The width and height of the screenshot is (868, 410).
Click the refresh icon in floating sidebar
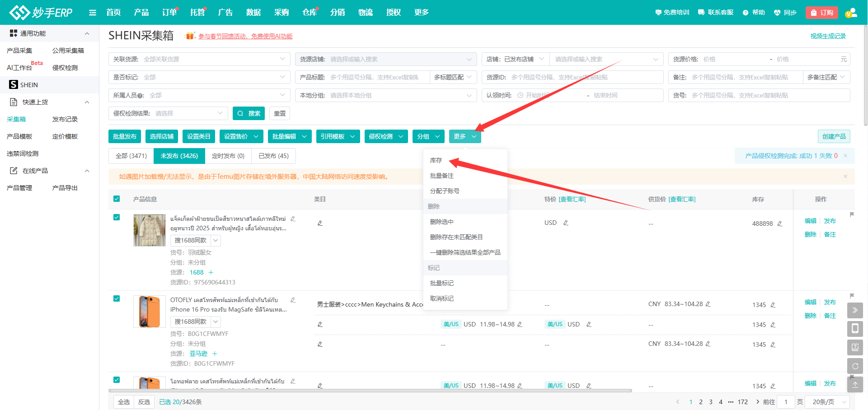tap(855, 366)
